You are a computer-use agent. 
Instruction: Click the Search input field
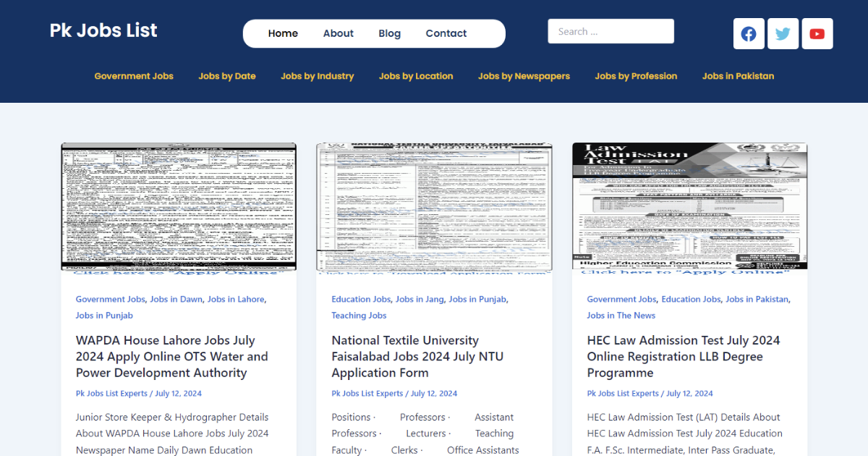click(x=610, y=31)
